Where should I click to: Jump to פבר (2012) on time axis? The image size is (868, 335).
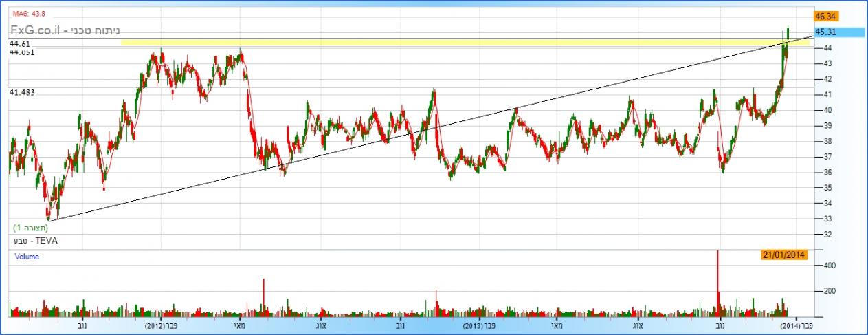(x=162, y=326)
